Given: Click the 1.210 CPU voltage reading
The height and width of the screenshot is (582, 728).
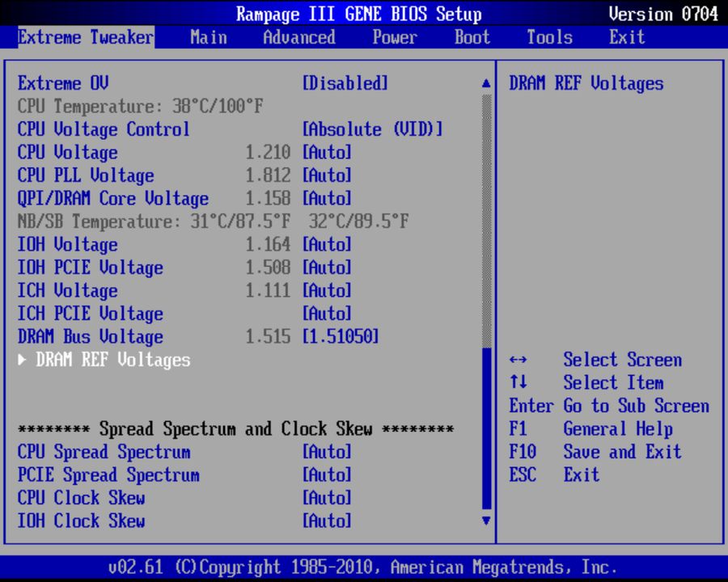Looking at the screenshot, I should click(x=268, y=152).
